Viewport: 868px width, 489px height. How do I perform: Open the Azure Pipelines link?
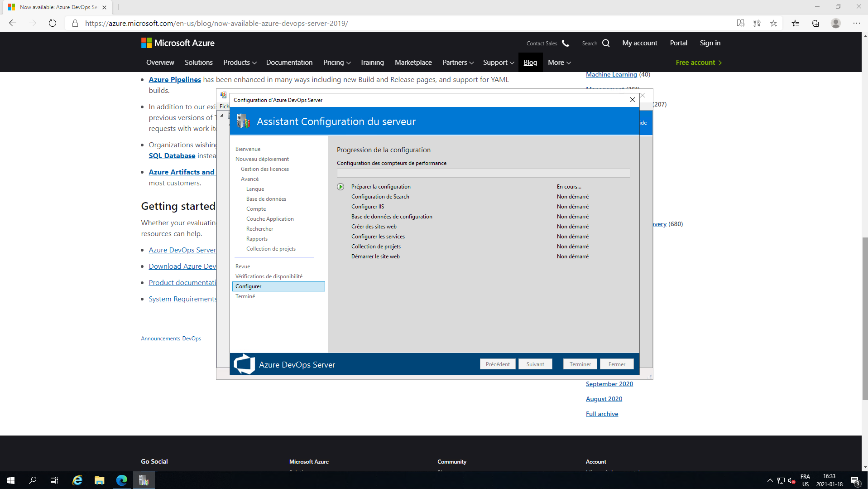coord(175,80)
